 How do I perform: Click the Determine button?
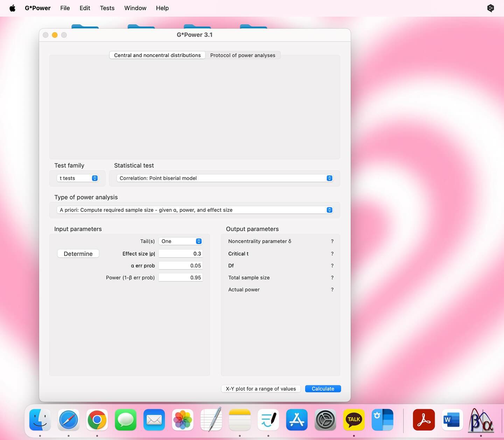[78, 254]
